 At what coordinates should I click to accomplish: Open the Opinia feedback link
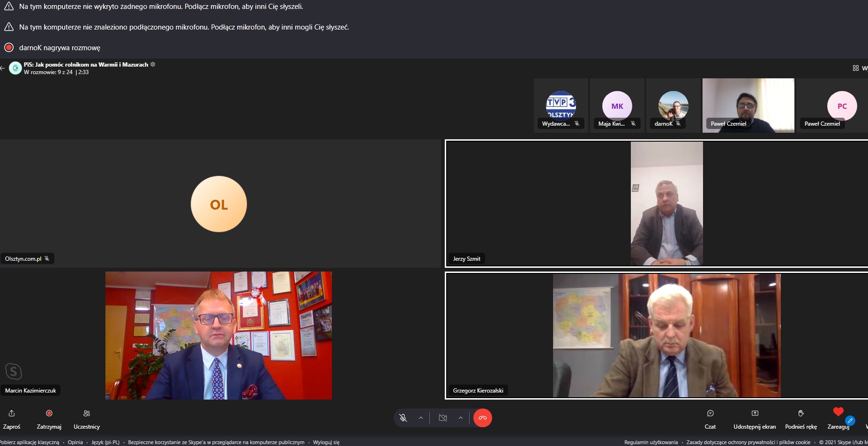(x=75, y=442)
